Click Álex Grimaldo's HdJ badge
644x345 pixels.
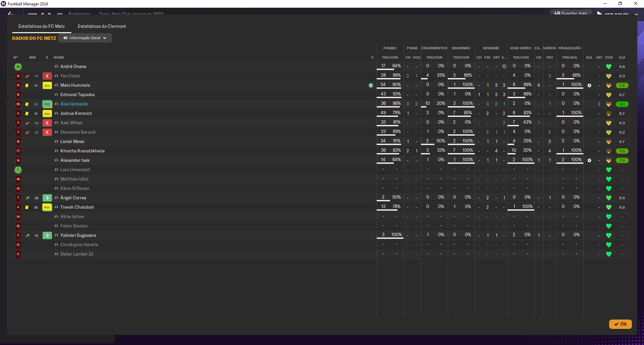coord(47,104)
